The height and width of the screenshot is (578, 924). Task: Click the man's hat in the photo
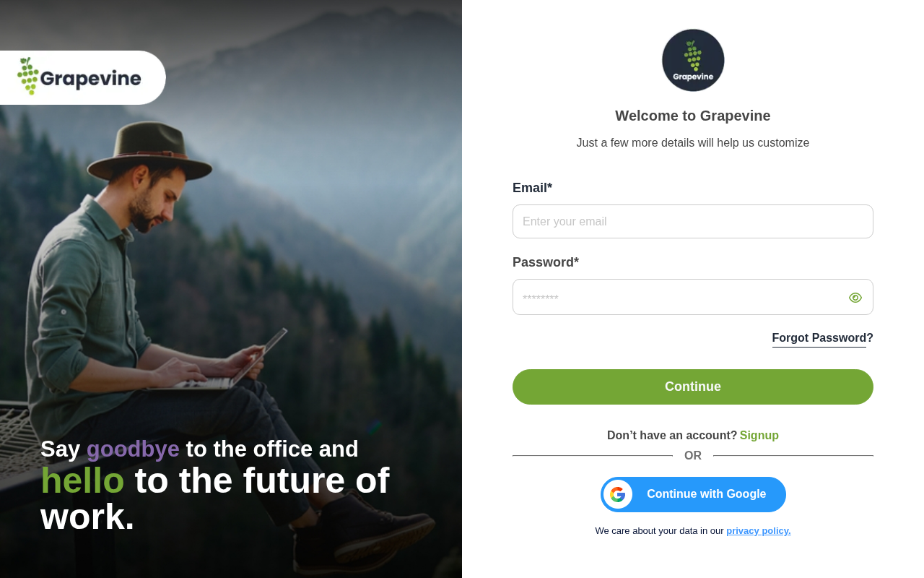pos(150,150)
